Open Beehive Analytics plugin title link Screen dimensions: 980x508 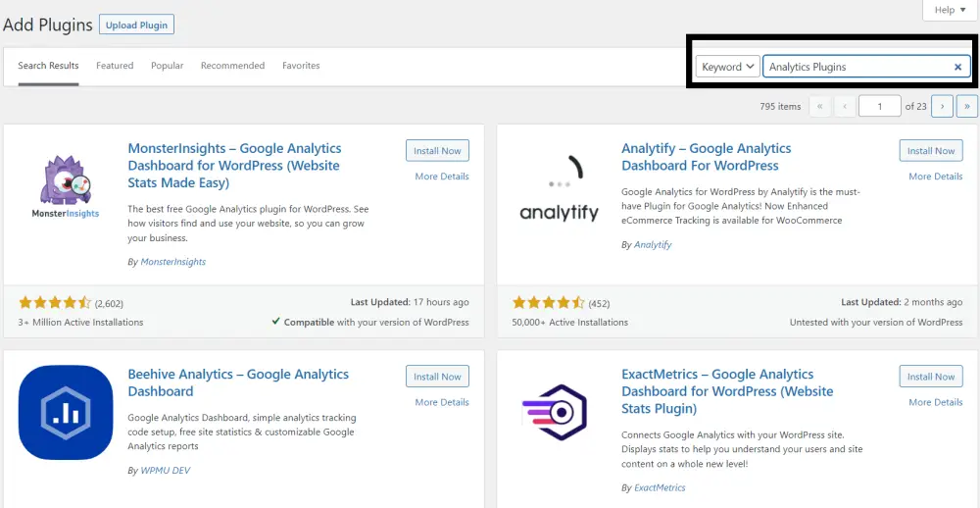pyautogui.click(x=238, y=382)
